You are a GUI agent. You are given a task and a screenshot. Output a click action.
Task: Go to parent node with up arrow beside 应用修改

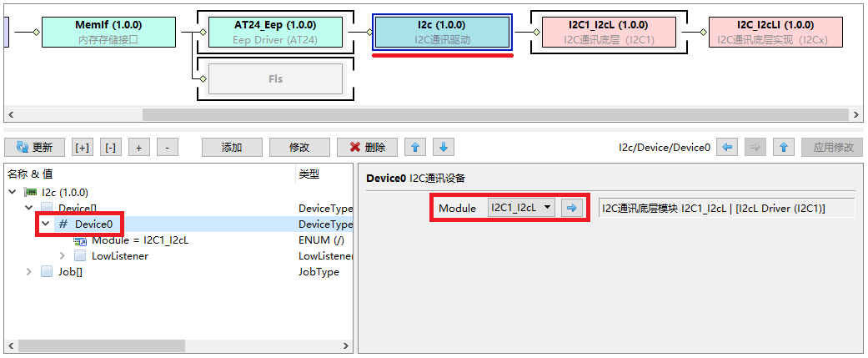tap(783, 148)
